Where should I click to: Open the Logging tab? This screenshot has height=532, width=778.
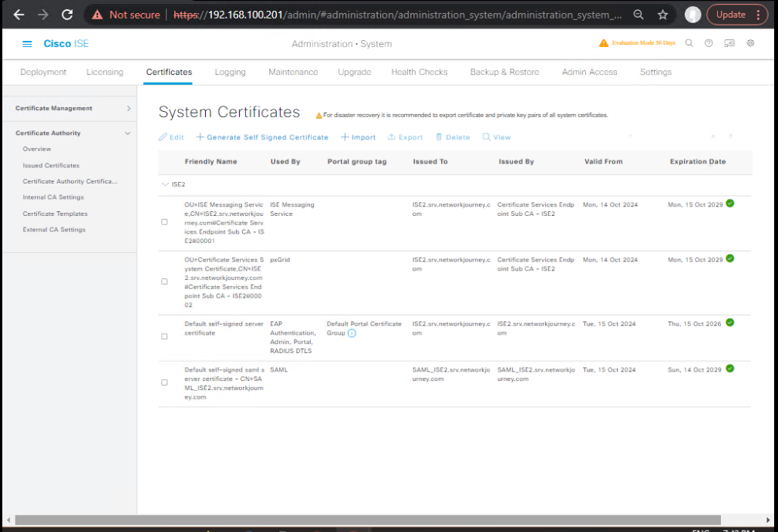pyautogui.click(x=231, y=72)
